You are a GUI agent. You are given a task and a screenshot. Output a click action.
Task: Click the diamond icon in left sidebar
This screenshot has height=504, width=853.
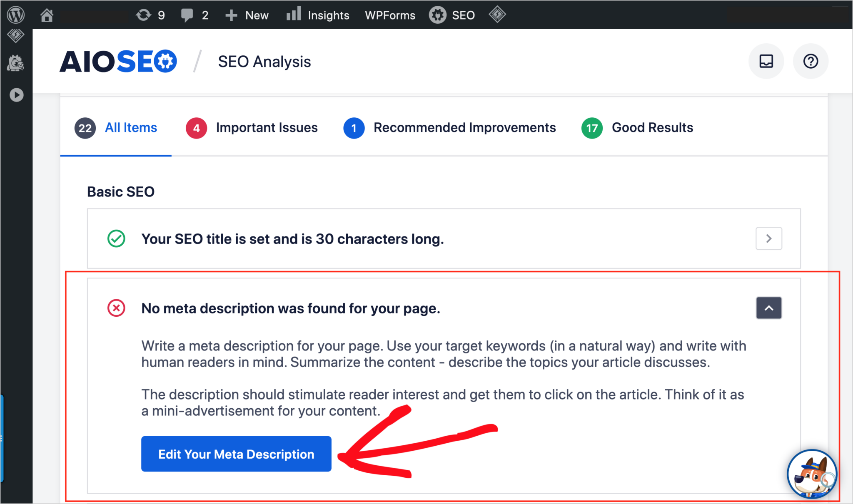click(16, 36)
